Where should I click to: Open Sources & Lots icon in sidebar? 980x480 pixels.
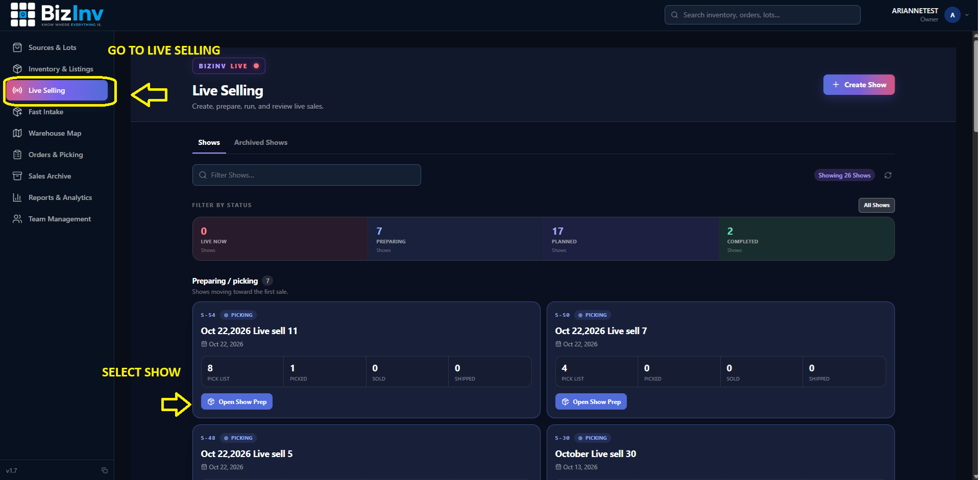click(17, 47)
